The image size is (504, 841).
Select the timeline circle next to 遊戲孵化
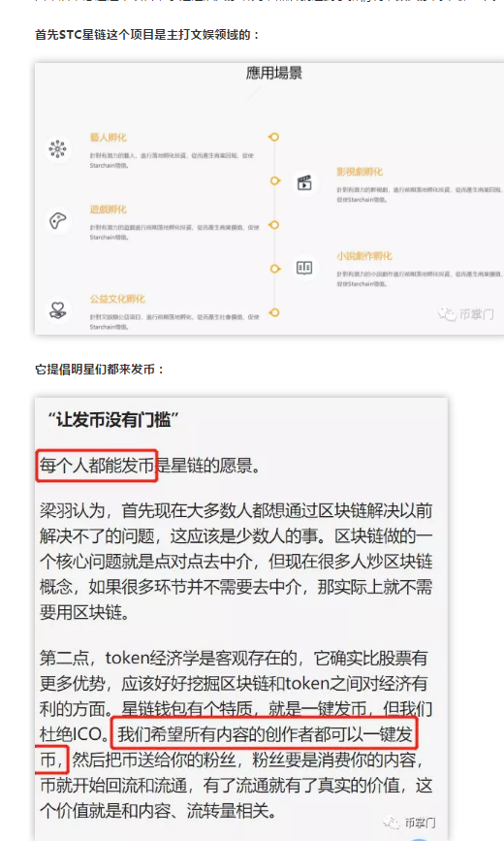tap(274, 225)
